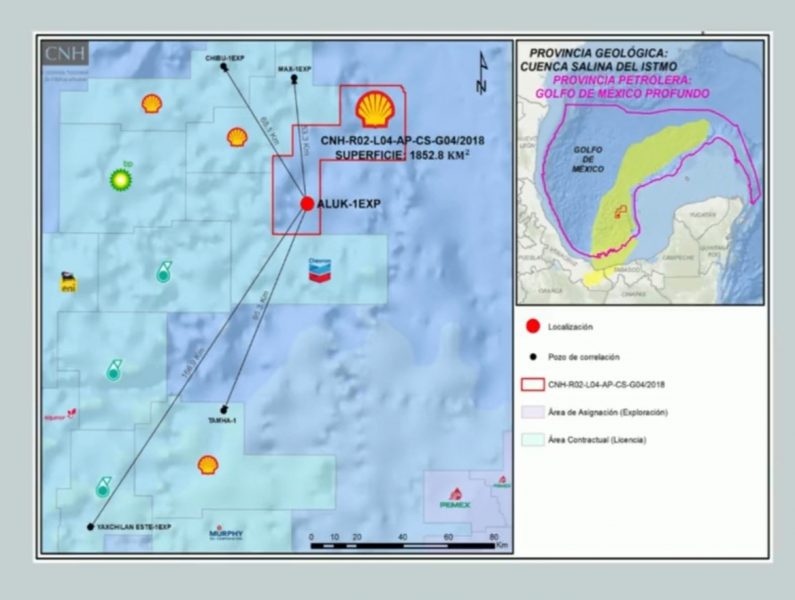
Task: Click the CUENCA SALINA DEL ISTMO text
Action: coord(599,67)
